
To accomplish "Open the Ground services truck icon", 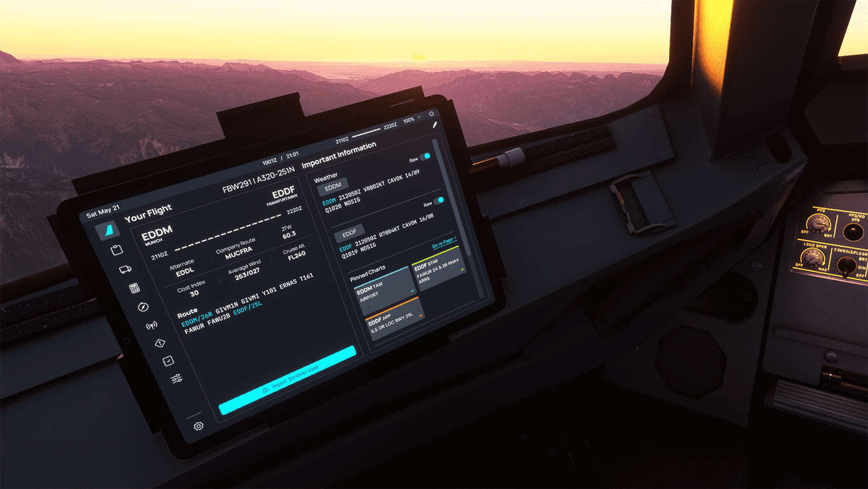I will point(125,269).
